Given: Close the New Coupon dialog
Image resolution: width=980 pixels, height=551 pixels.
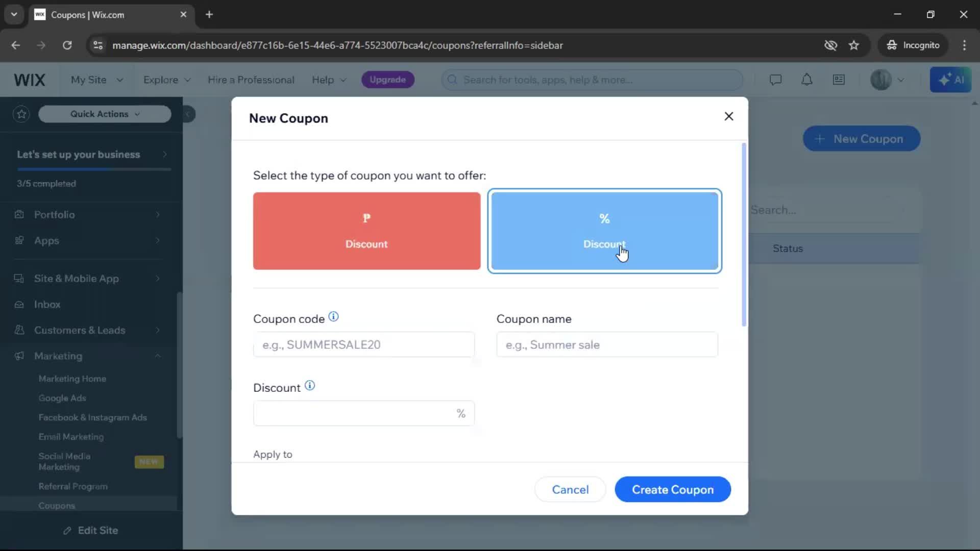Looking at the screenshot, I should 729,116.
